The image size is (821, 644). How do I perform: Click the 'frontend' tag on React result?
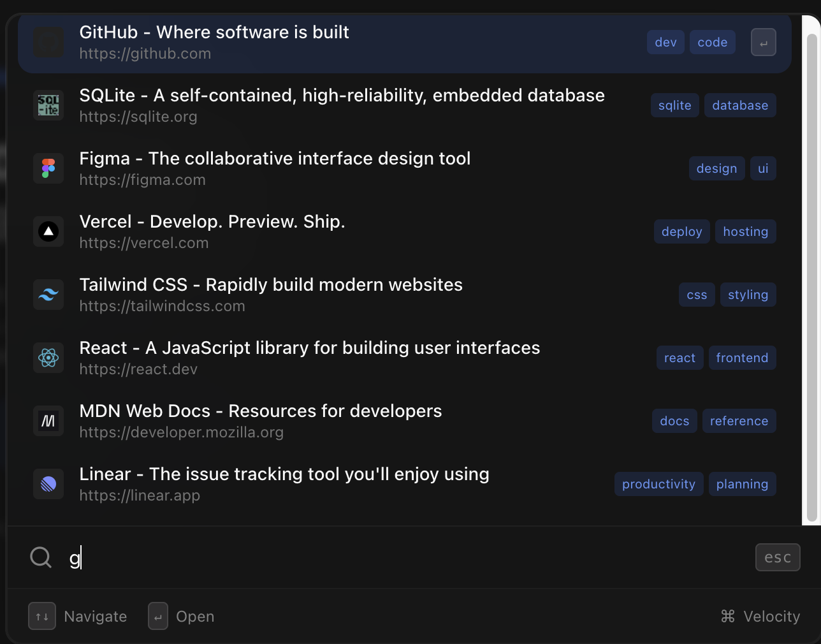742,358
